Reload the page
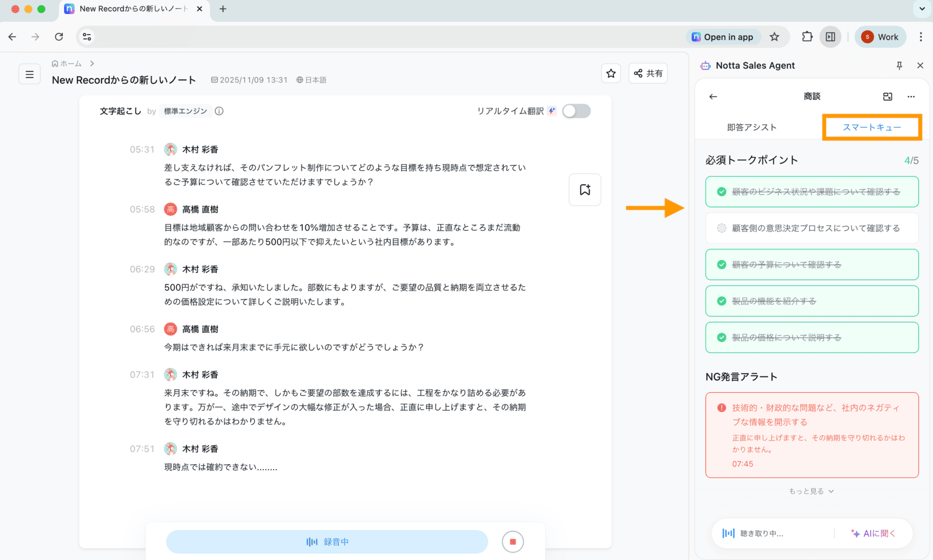The height and width of the screenshot is (560, 933). click(x=59, y=37)
